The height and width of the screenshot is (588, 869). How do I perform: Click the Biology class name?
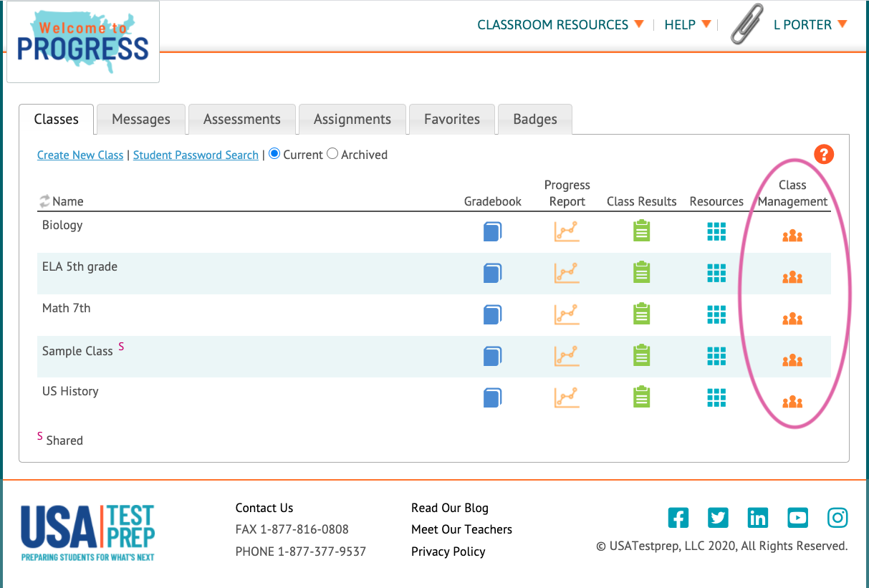point(62,225)
